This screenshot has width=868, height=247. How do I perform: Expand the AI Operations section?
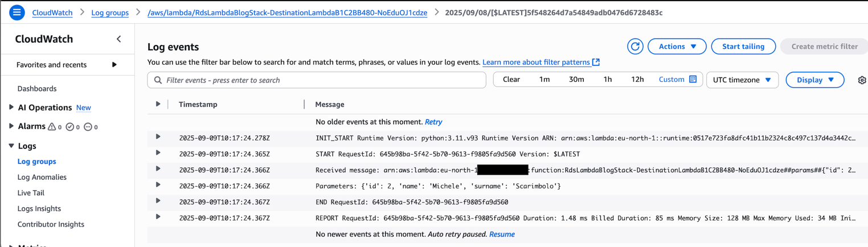[11, 107]
